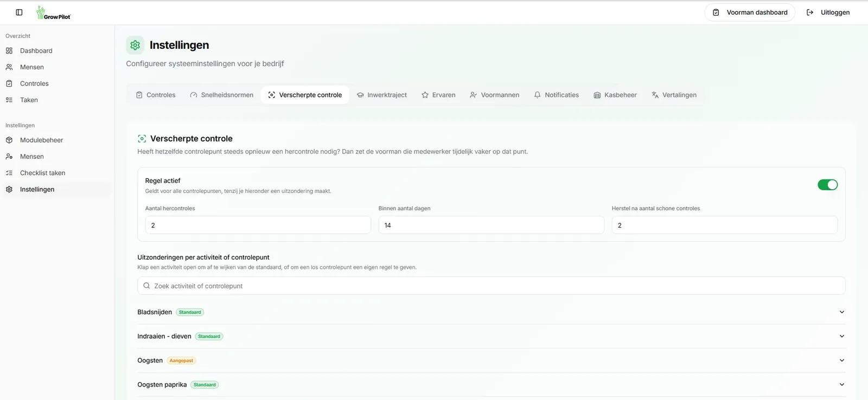Viewport: 868px width, 400px height.
Task: Click the Checklist taken icon in sidebar
Action: click(x=9, y=173)
